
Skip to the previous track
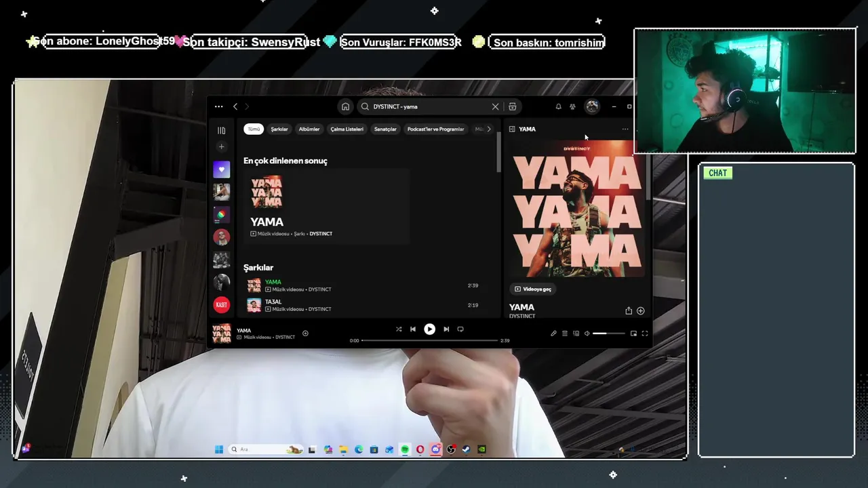tap(413, 329)
